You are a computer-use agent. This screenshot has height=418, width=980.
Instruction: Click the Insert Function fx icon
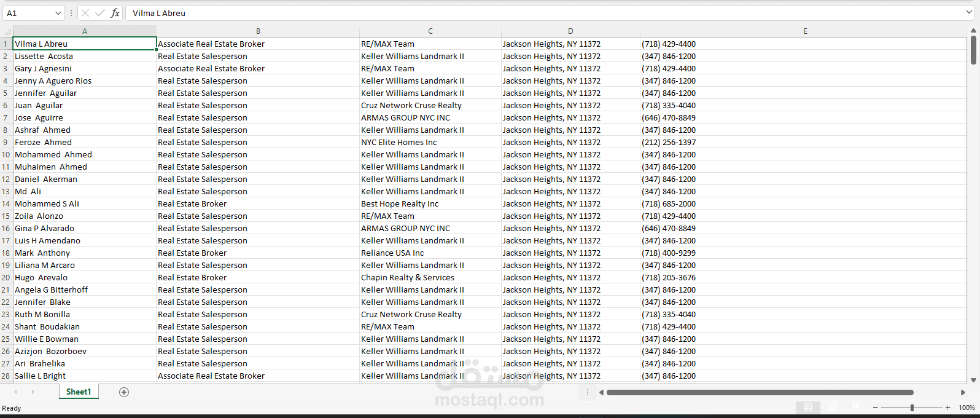[115, 13]
